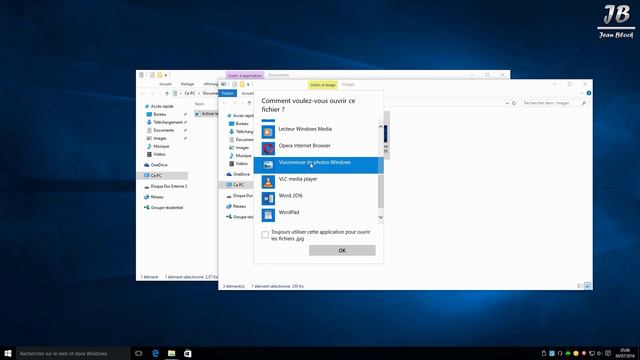Click the Up arrow in the Images window
Screen dimensions: 640x360
[x=249, y=103]
